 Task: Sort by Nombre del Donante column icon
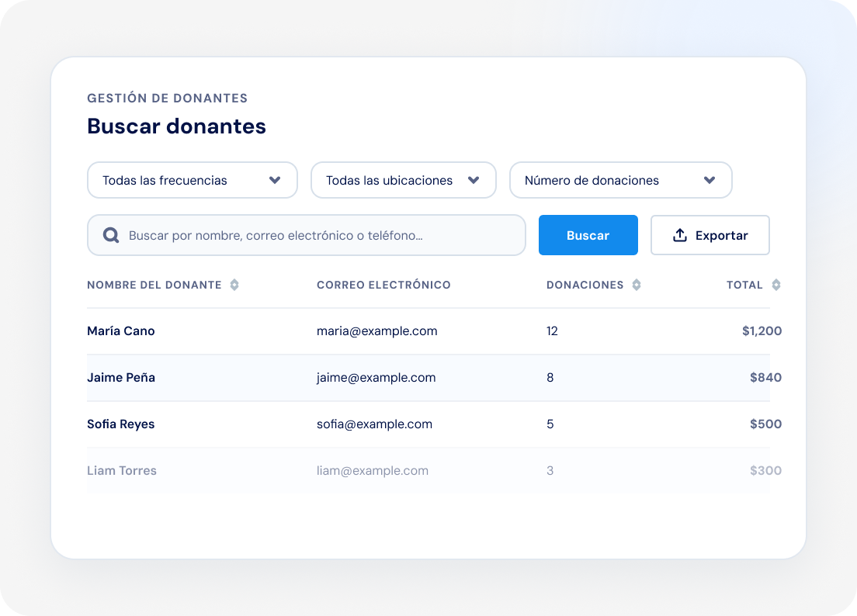coord(234,285)
